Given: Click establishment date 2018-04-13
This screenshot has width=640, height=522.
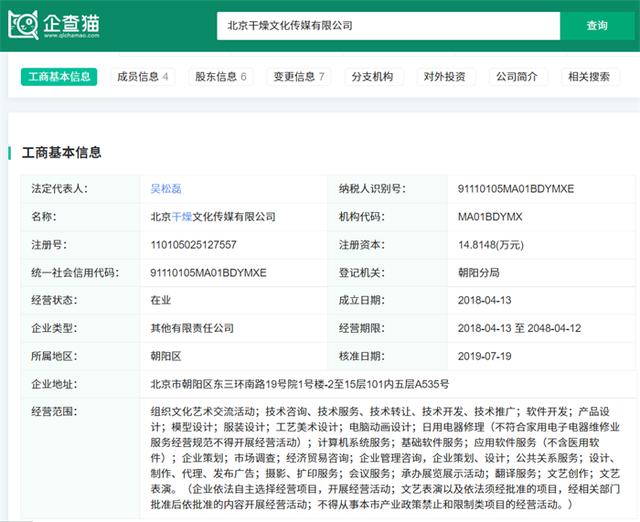Looking at the screenshot, I should pyautogui.click(x=484, y=300).
